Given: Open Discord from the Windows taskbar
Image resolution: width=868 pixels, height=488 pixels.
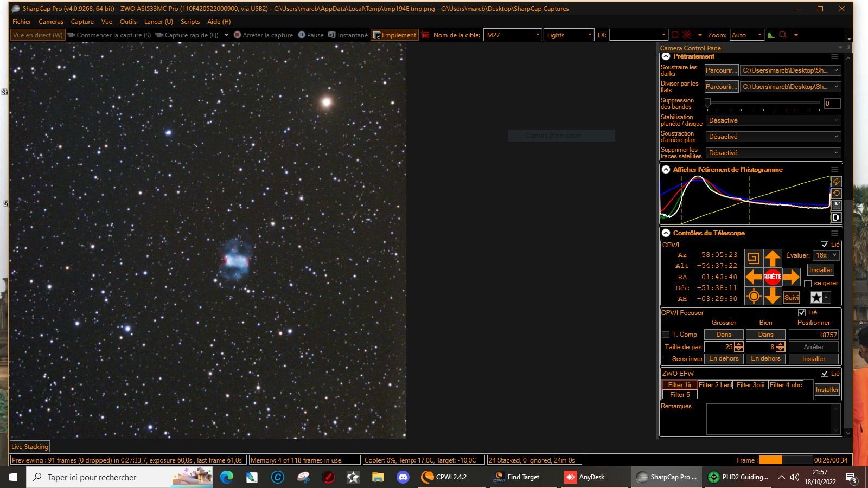Looking at the screenshot, I should click(x=403, y=477).
